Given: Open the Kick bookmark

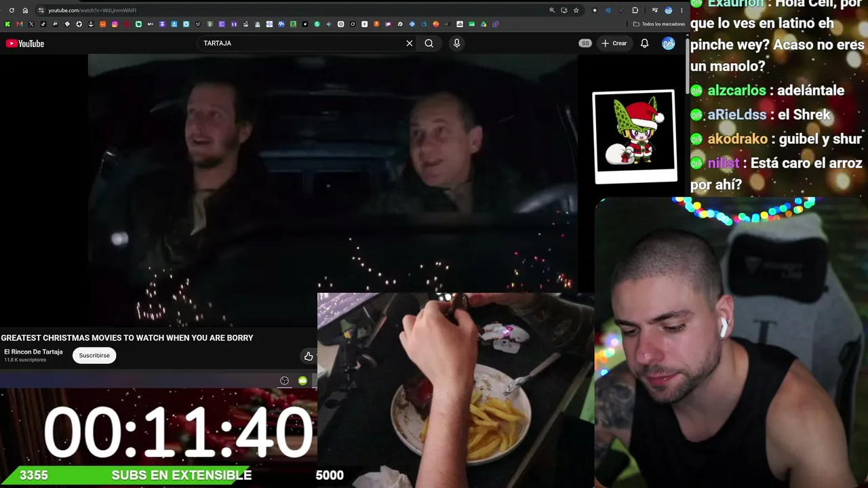Looking at the screenshot, I should tap(7, 24).
